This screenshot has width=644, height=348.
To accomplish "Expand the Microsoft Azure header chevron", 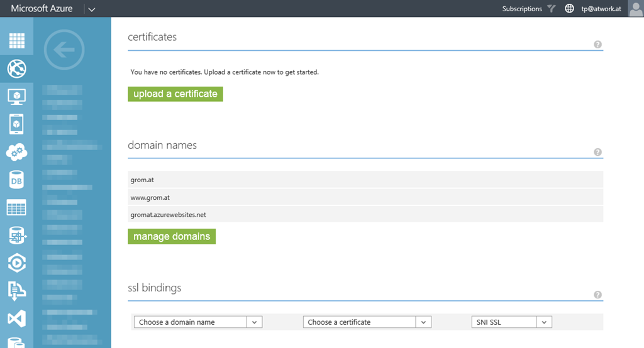I will point(91,9).
